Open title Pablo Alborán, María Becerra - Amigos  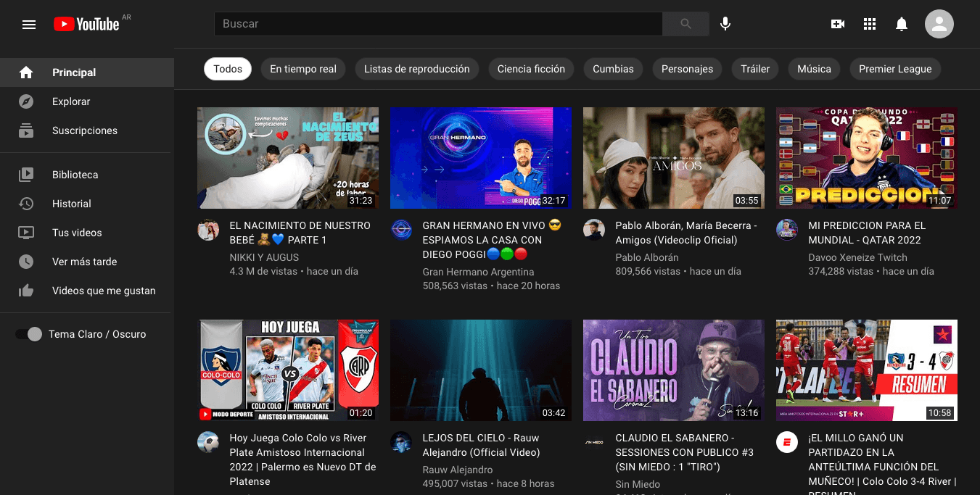click(x=686, y=233)
